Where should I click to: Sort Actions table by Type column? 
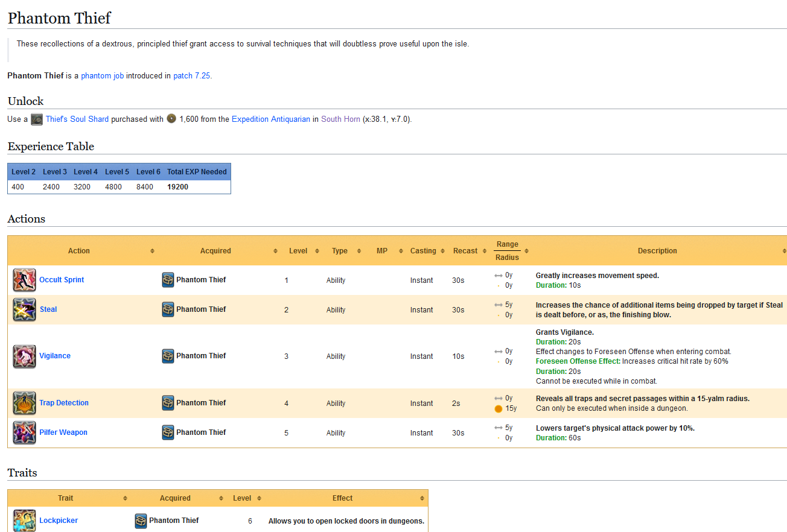click(x=359, y=251)
